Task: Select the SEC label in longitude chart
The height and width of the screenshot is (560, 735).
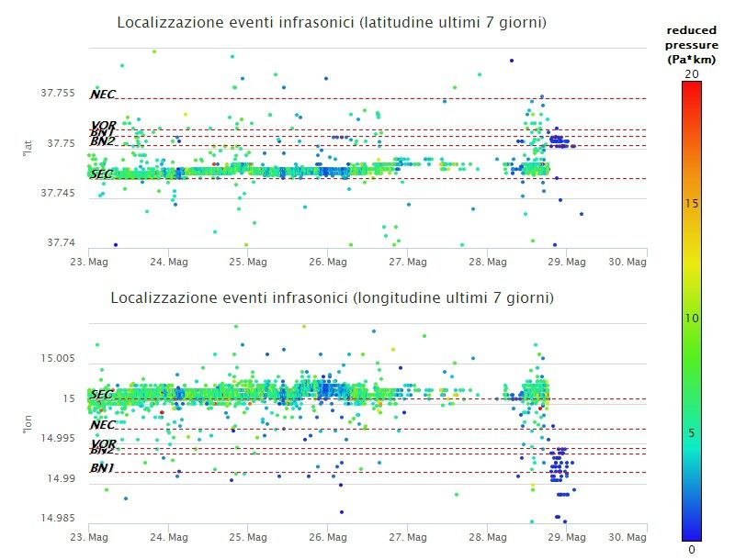Action: tap(101, 394)
